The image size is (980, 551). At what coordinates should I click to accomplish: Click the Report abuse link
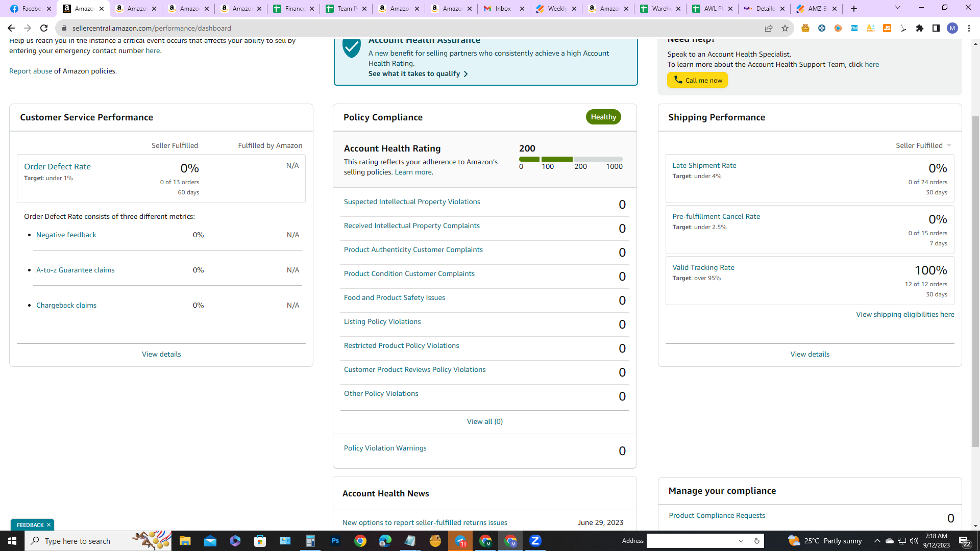tap(31, 71)
